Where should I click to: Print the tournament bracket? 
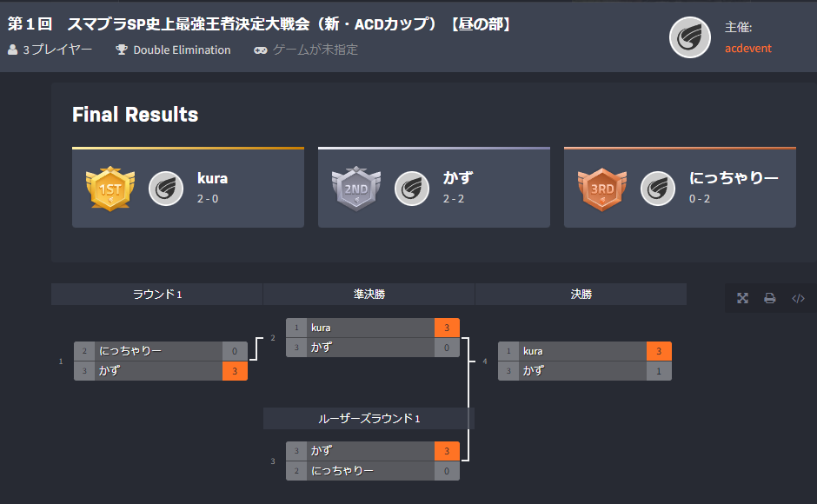[770, 298]
